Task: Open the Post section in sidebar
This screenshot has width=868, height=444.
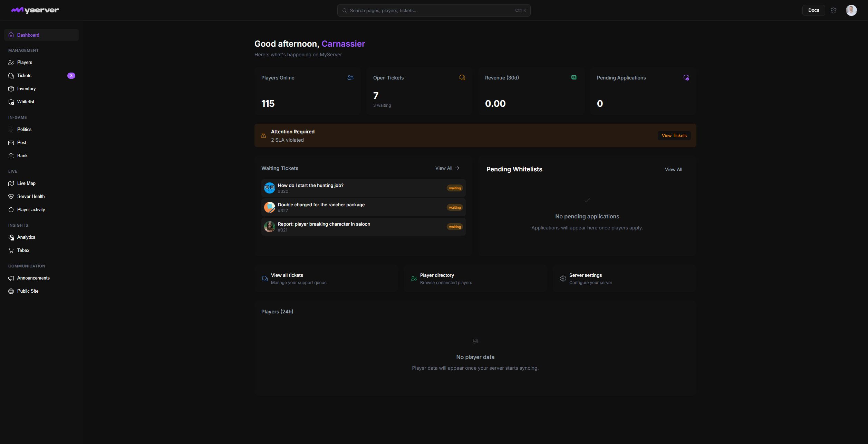Action: (41, 143)
